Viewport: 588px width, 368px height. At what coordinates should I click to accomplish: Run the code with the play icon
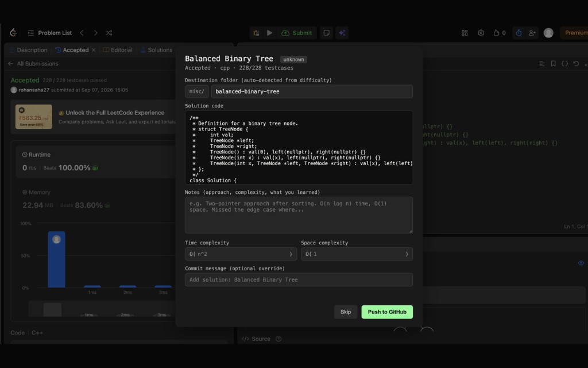coord(269,33)
